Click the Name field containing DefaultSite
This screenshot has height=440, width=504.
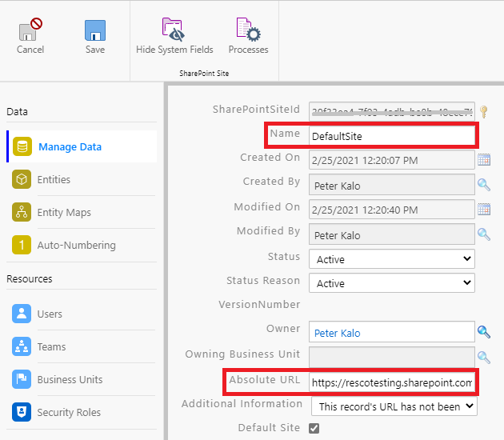(x=391, y=137)
